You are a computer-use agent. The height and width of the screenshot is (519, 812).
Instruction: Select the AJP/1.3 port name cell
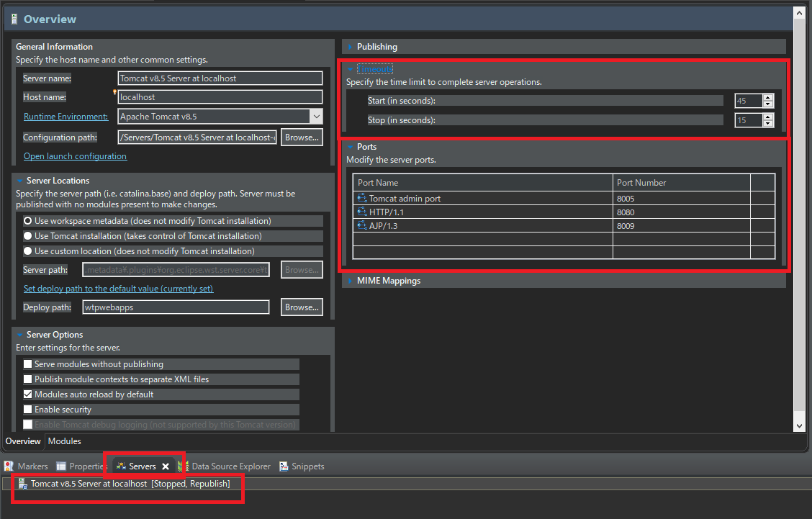[x=482, y=225]
